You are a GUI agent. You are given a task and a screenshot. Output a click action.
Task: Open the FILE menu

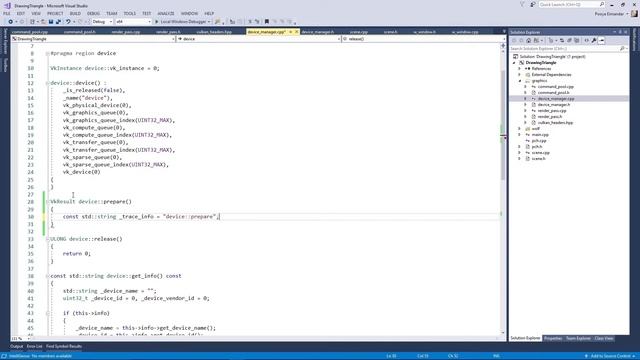point(7,13)
